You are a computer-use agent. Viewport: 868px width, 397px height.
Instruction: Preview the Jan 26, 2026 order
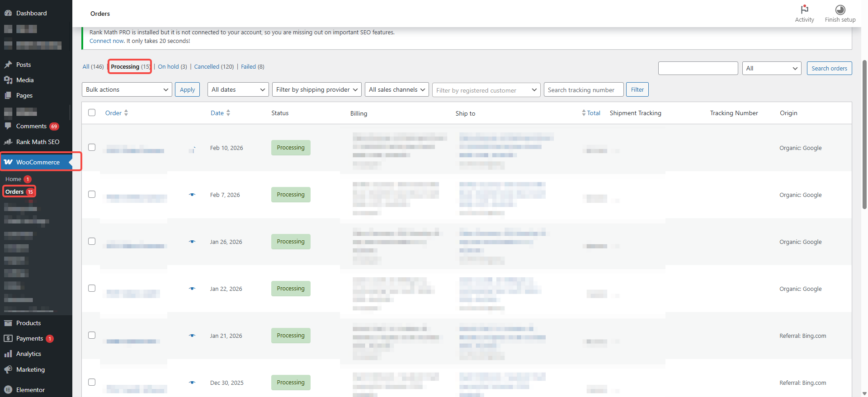coord(192,242)
